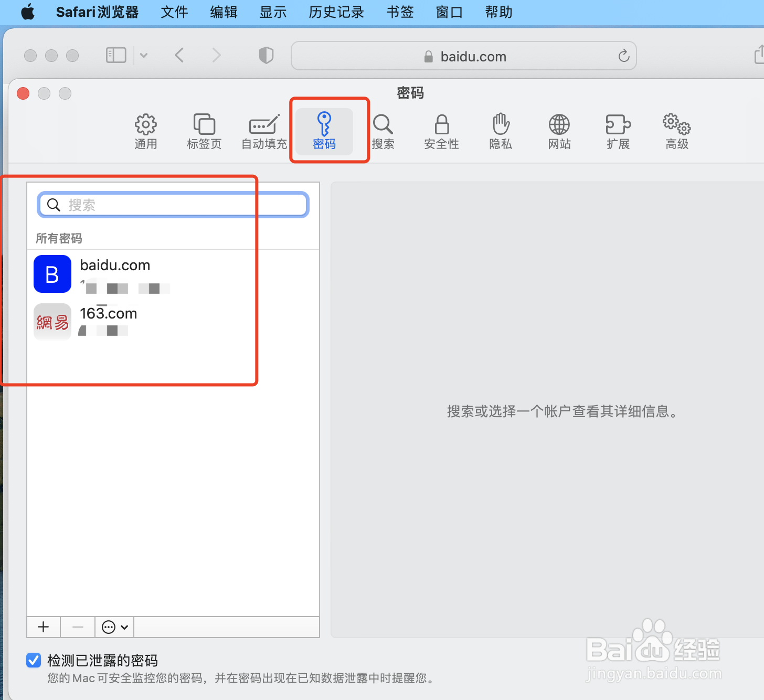Open the 帮助 menu

point(498,12)
